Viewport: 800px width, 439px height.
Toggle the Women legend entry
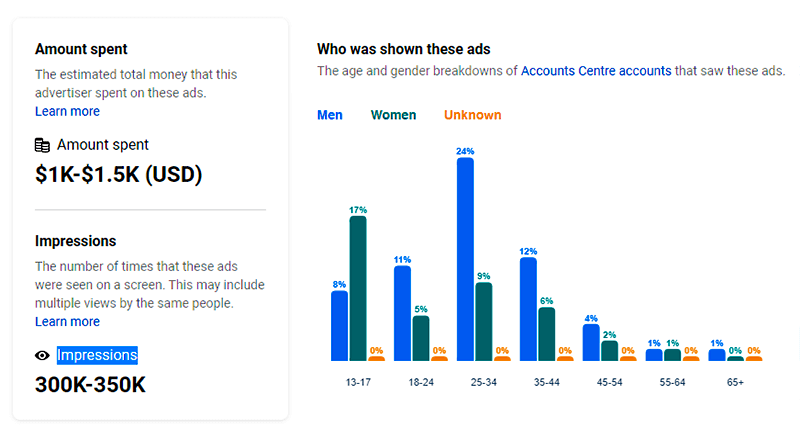(x=393, y=115)
